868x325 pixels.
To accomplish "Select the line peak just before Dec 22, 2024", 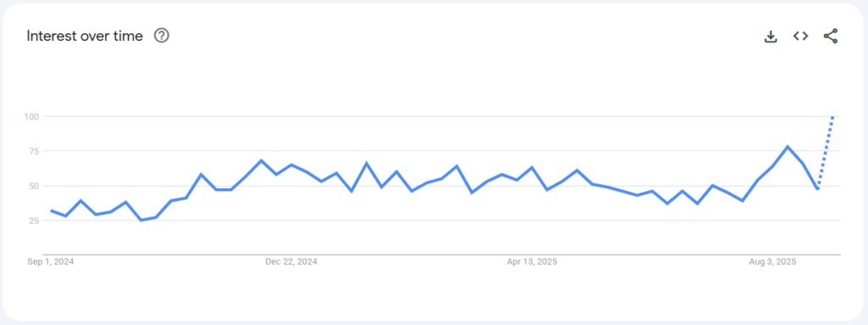I will pyautogui.click(x=261, y=160).
